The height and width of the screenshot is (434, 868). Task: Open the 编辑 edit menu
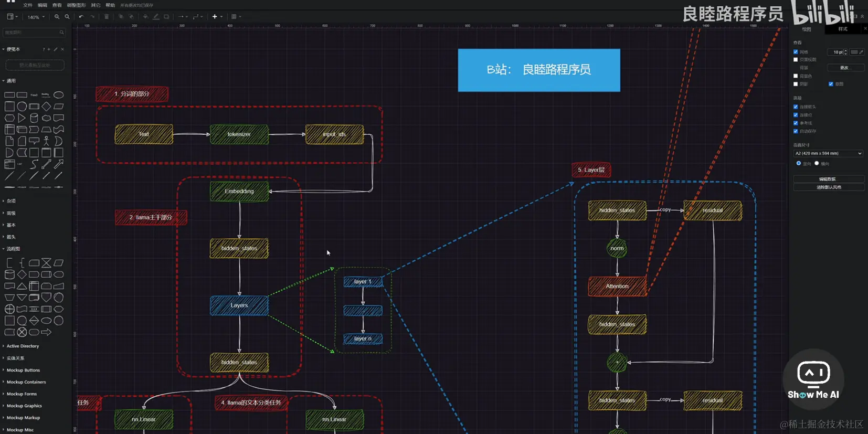[43, 5]
